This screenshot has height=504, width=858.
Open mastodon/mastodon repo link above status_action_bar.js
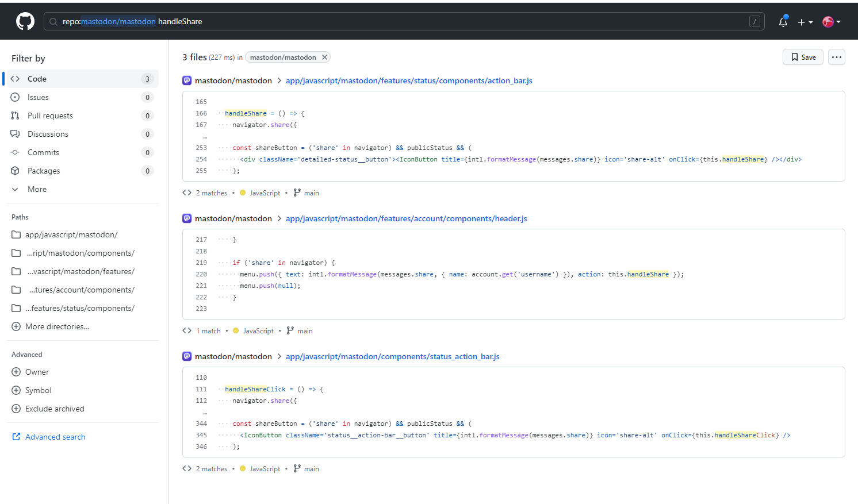(x=233, y=356)
